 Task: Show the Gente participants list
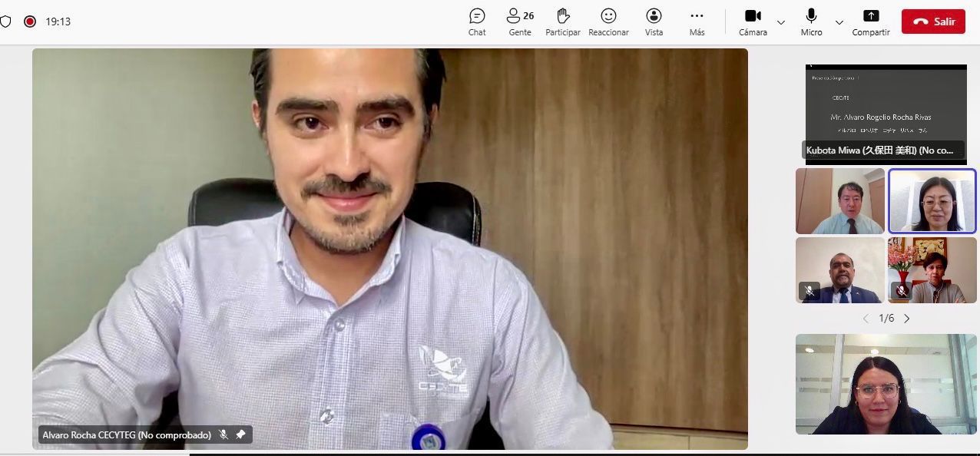click(520, 22)
